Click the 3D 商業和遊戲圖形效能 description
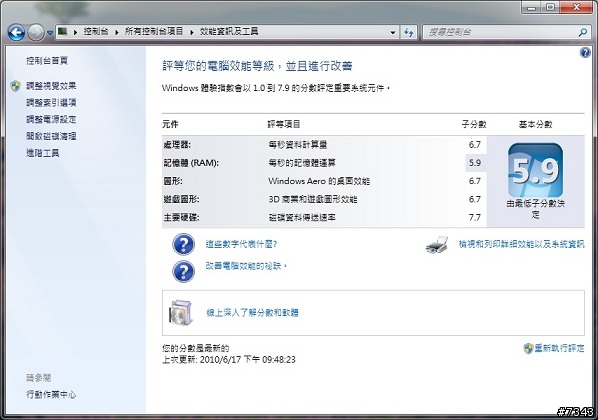 point(313,199)
